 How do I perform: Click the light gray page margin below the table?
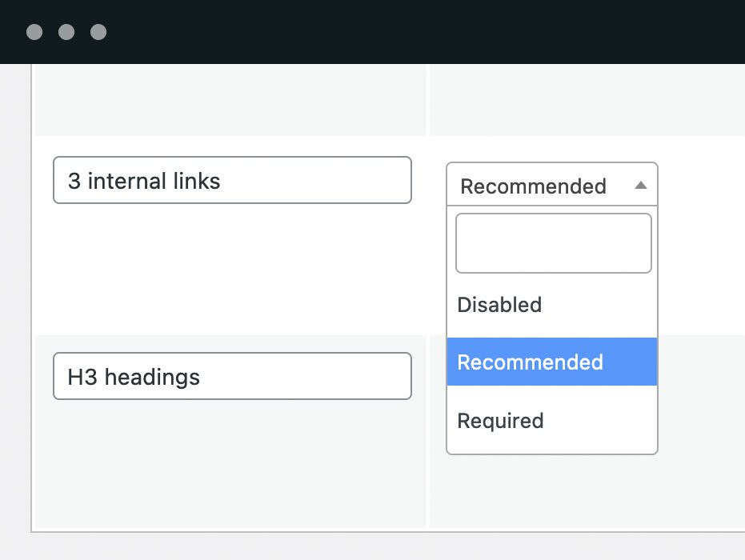pyautogui.click(x=384, y=546)
